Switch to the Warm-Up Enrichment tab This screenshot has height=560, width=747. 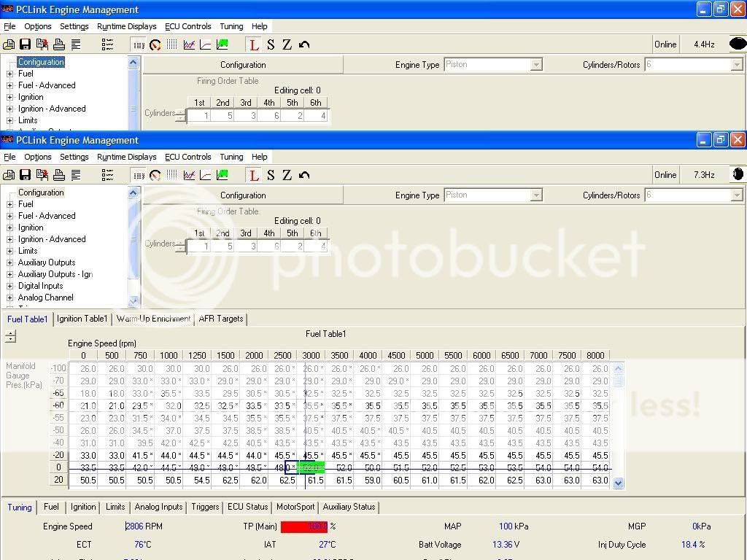pos(153,319)
